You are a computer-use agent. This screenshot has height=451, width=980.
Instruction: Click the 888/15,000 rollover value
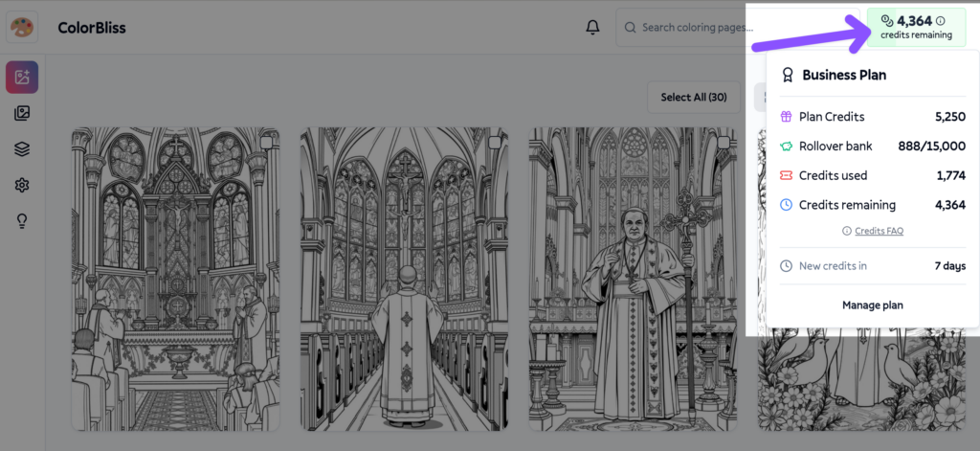point(932,146)
